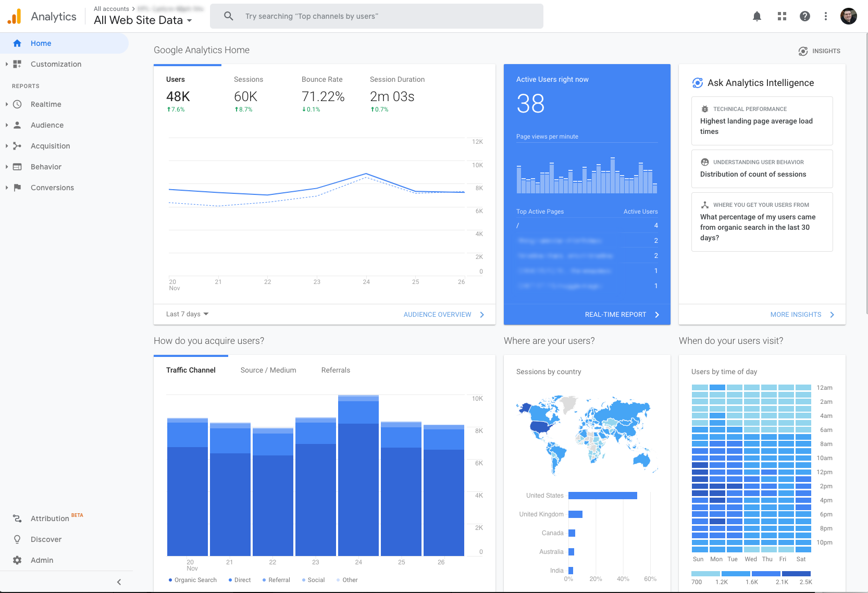Expand the Realtime reports section
The height and width of the screenshot is (593, 868).
click(46, 104)
